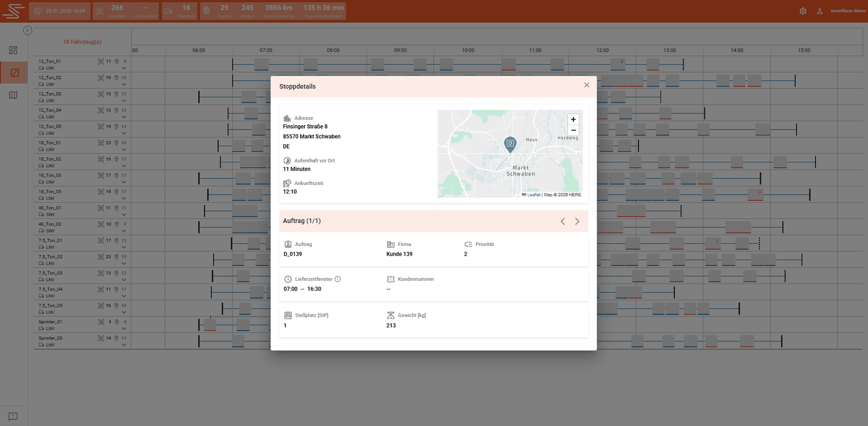Open the dashboard grid icon in sidebar
Image resolution: width=868 pixels, height=426 pixels.
pos(14,50)
